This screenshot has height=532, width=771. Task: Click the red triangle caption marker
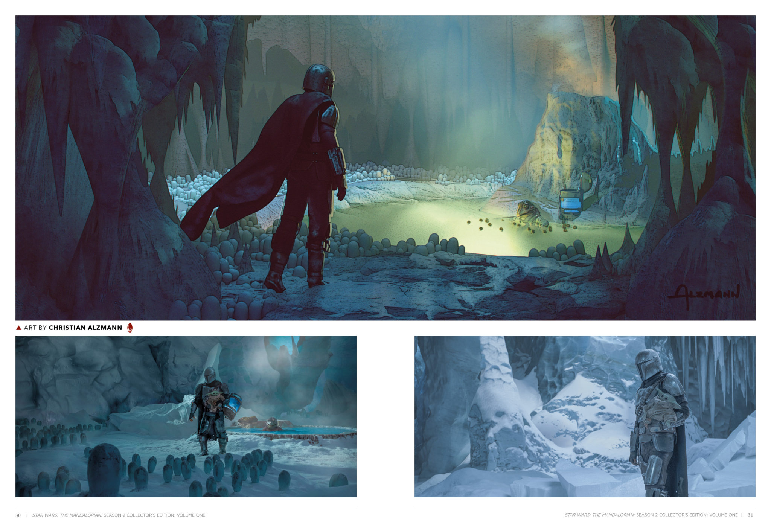[18, 328]
